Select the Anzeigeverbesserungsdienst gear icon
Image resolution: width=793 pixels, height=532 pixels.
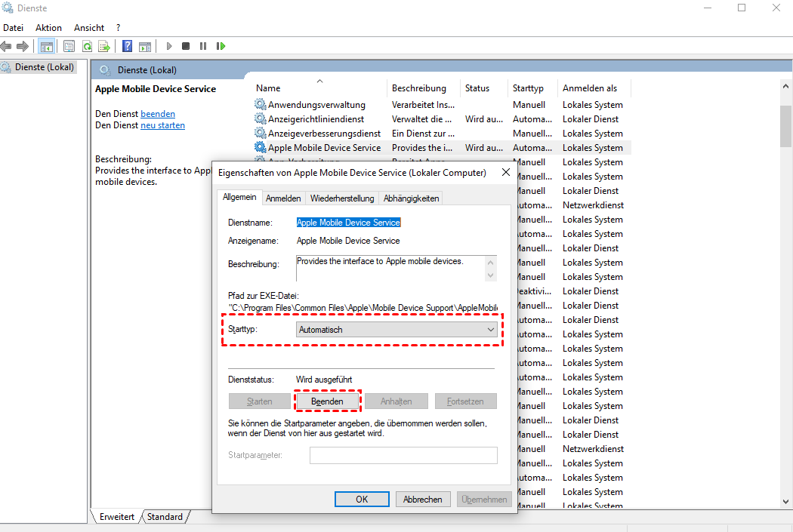click(x=260, y=134)
